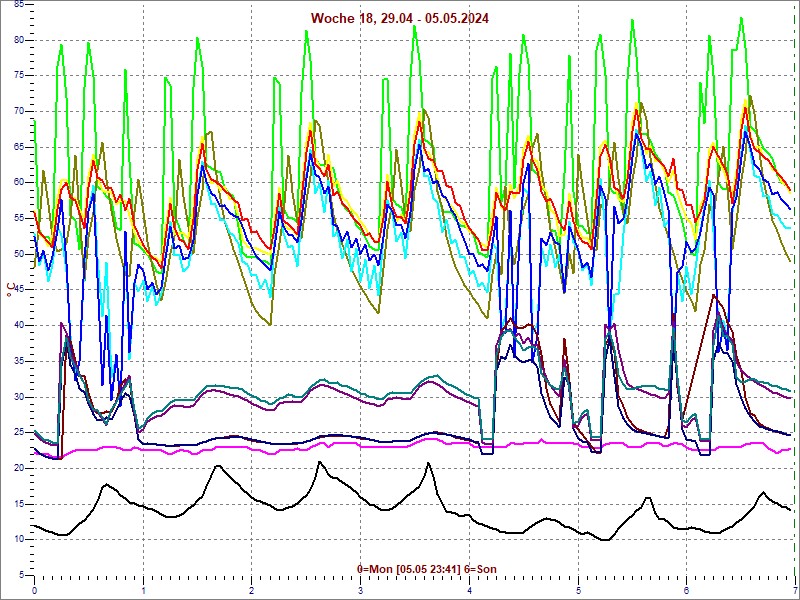Click the x-axis day label 1

143,591
